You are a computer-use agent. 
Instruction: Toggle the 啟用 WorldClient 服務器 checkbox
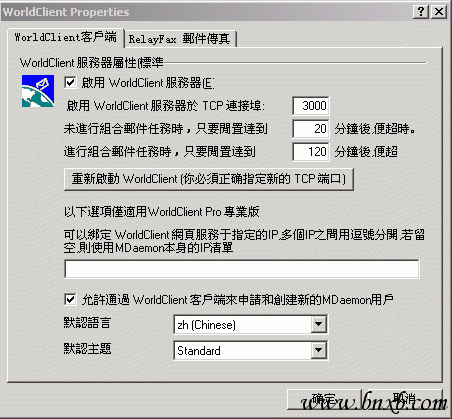tap(70, 82)
